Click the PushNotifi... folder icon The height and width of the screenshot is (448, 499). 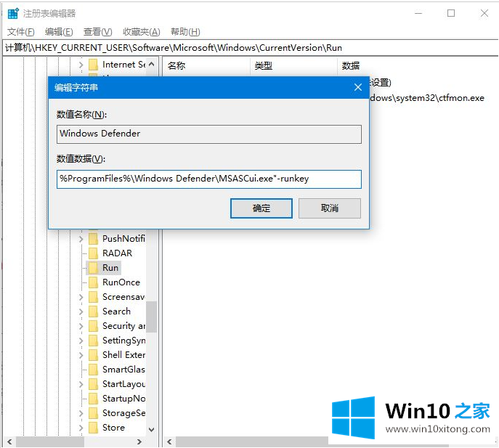point(93,239)
